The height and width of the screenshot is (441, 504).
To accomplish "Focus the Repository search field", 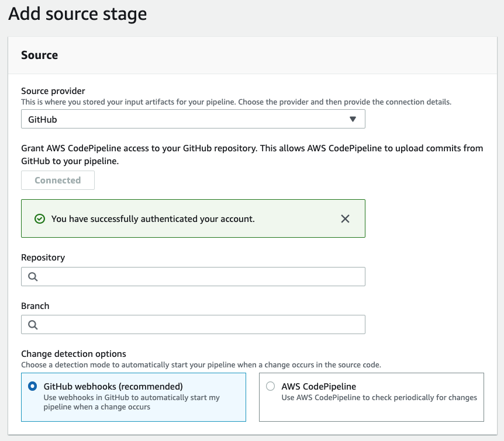I will click(x=199, y=277).
